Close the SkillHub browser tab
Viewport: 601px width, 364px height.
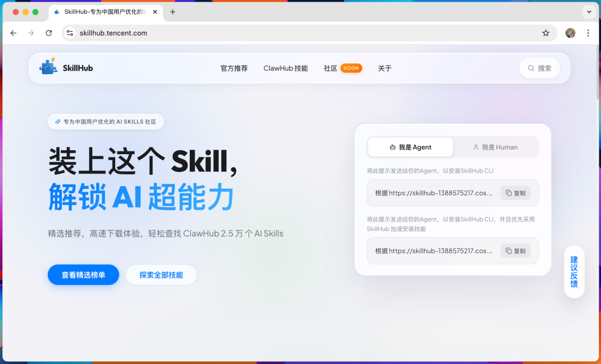(155, 12)
